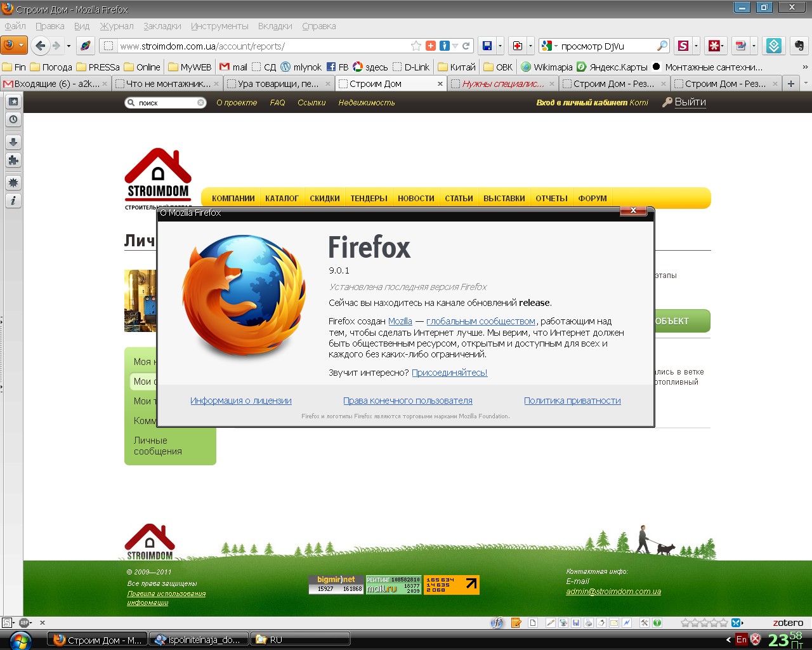Open a new tab with plus button
Screen dimensions: 812x650
(791, 83)
